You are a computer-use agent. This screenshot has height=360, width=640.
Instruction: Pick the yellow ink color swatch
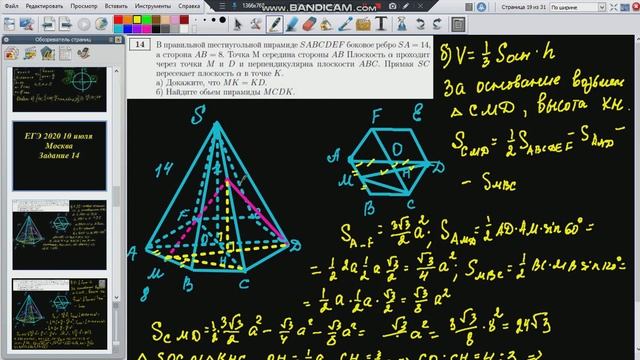click(x=137, y=20)
